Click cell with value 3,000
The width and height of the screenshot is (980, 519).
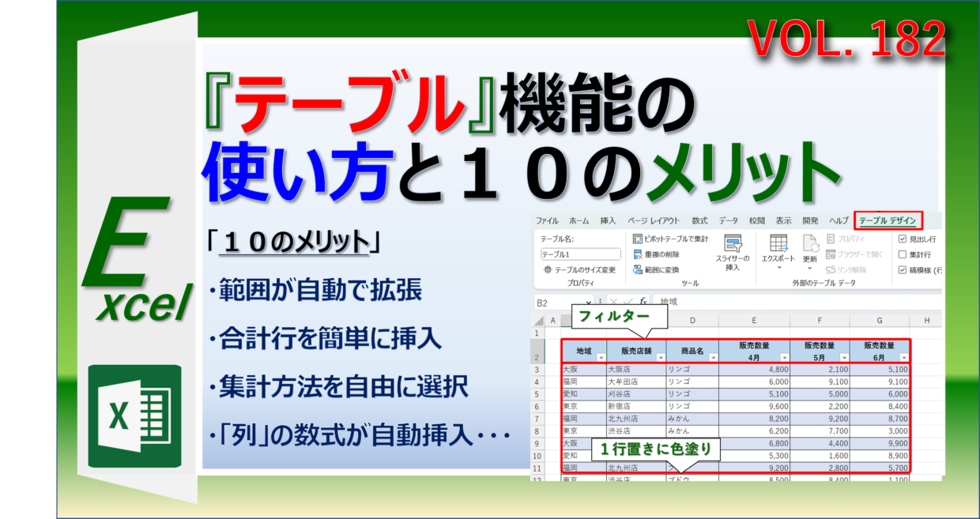880,431
